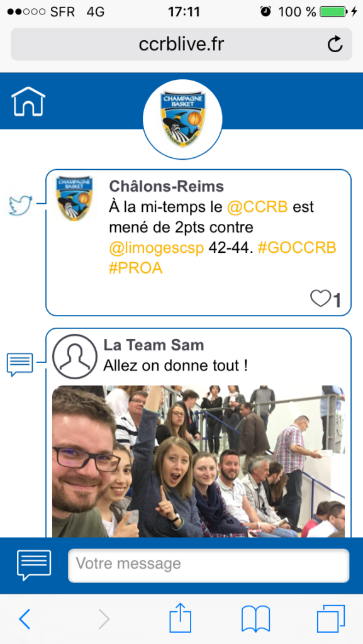Follow the #GOCCRB hashtag link
This screenshot has height=644, width=363.
297,248
